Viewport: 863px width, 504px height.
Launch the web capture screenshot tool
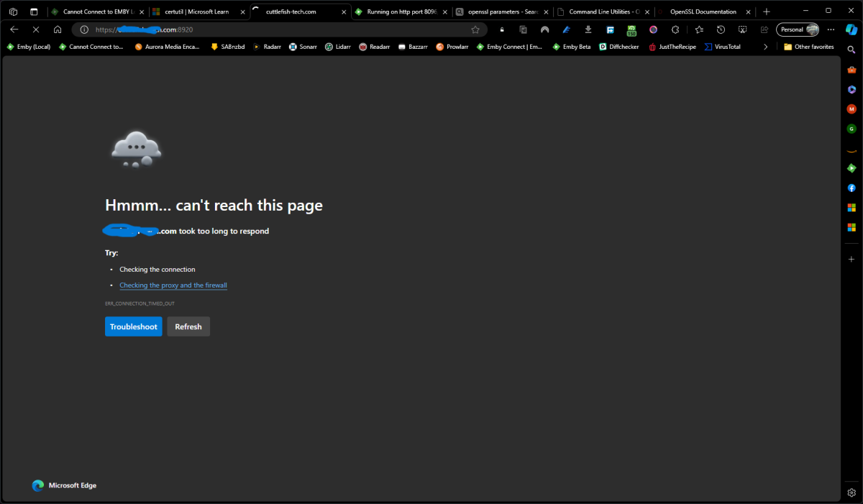pyautogui.click(x=741, y=29)
